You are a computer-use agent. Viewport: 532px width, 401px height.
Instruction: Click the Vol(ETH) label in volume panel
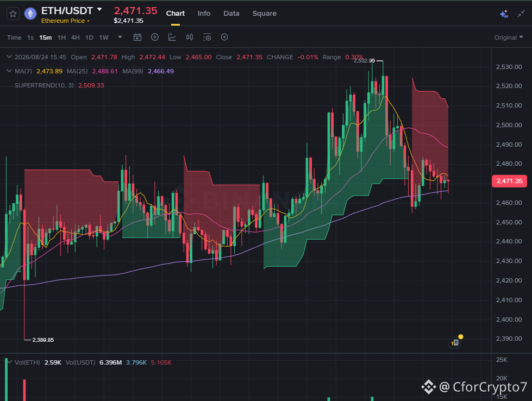coord(27,362)
